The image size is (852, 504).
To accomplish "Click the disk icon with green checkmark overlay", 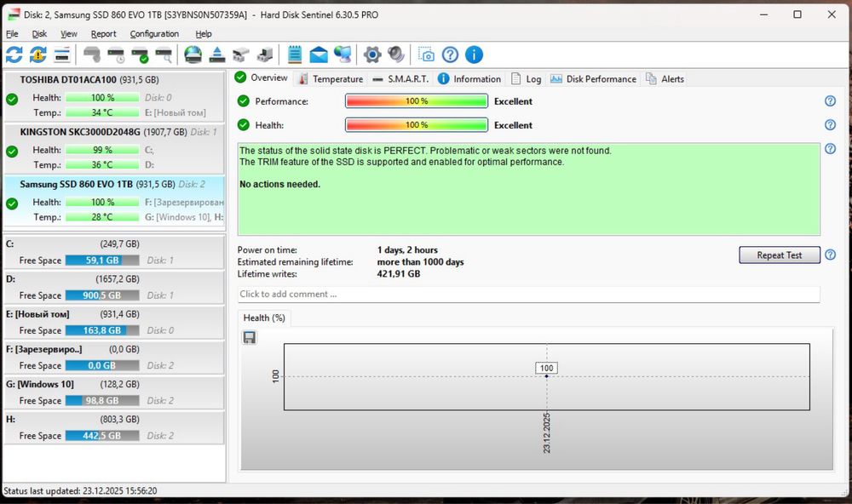I will tap(140, 54).
